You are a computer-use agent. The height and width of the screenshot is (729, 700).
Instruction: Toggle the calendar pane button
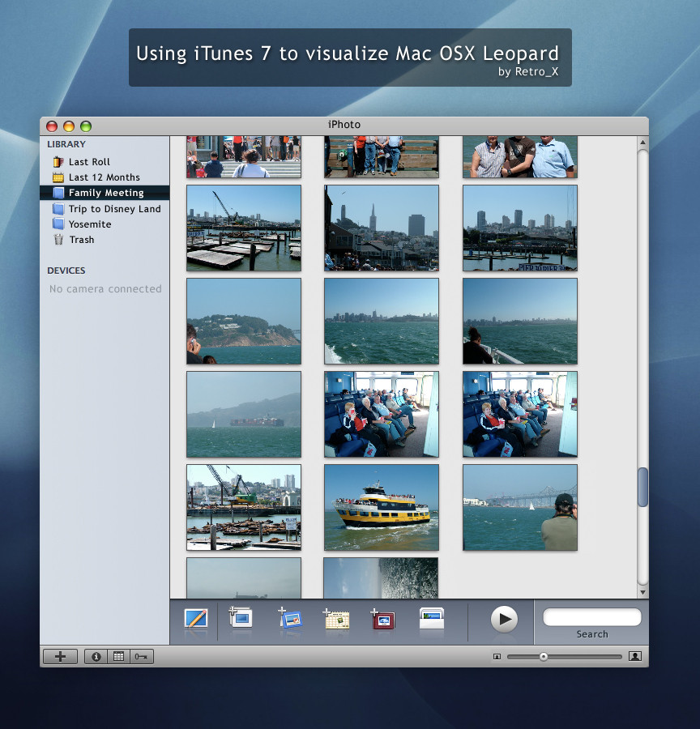tap(118, 656)
